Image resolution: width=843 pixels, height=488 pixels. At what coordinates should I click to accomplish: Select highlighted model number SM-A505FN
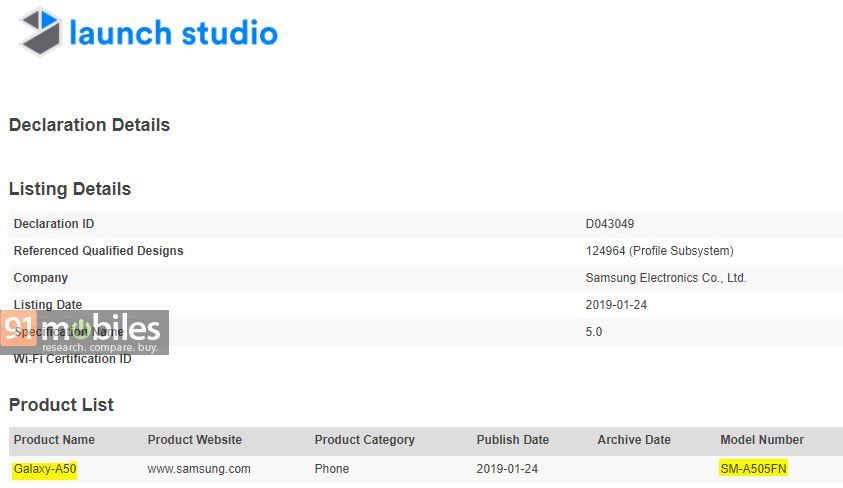754,469
